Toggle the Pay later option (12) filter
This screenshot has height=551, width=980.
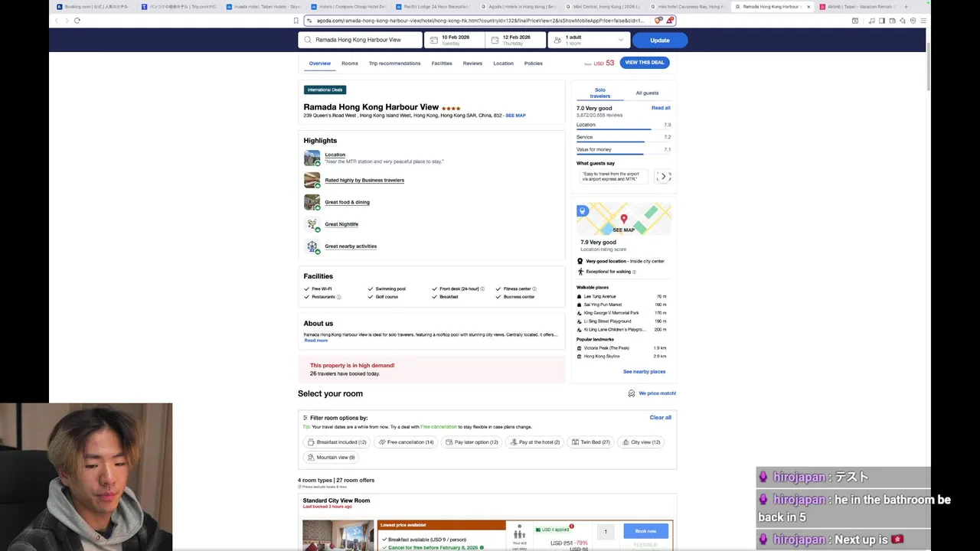click(472, 442)
